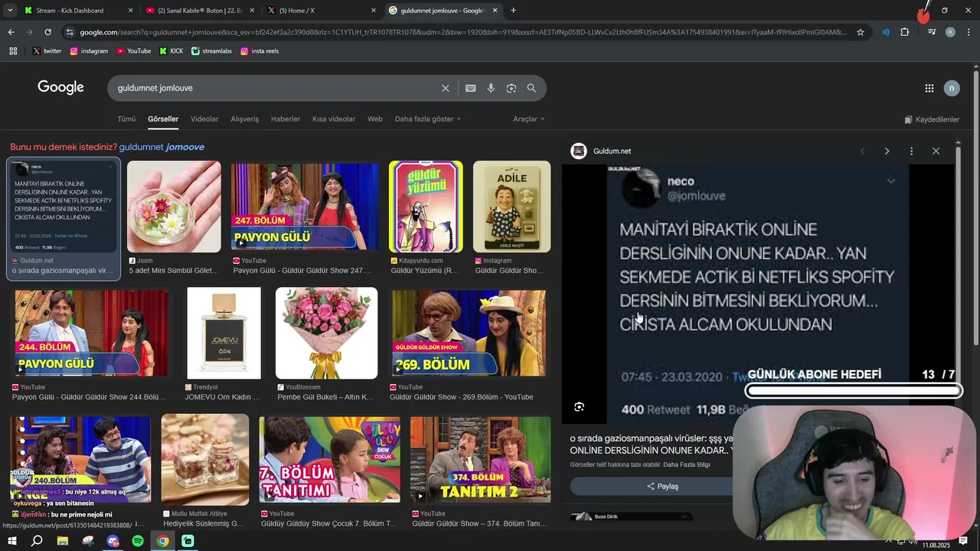980x551 pixels.
Task: Clear the search box text with X icon
Action: click(445, 88)
